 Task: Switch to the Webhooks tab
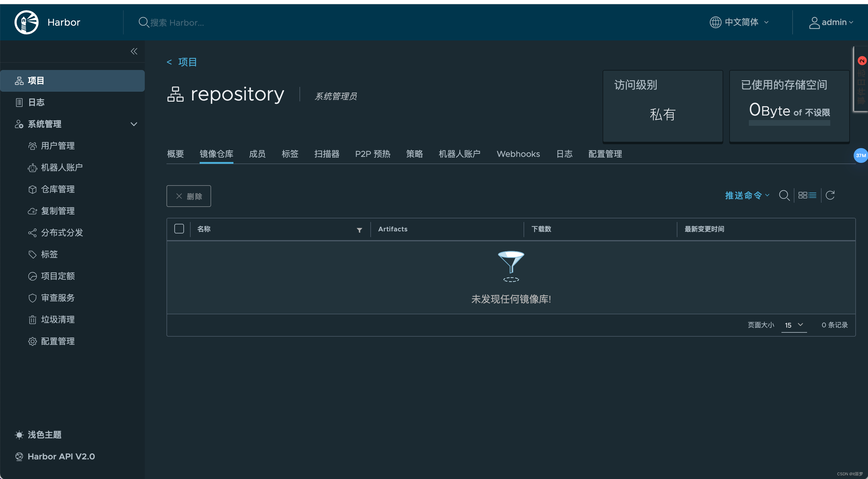coord(518,154)
